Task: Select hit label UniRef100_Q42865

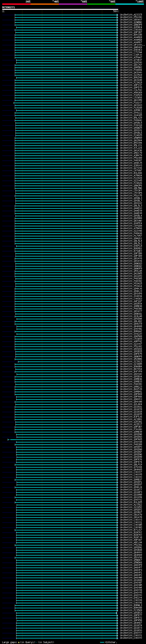Action: (x=131, y=273)
